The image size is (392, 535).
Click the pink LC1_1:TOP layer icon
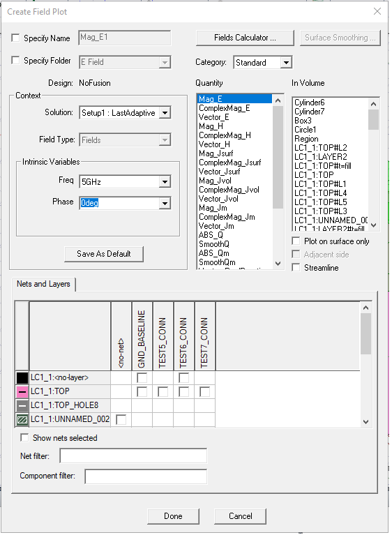click(22, 392)
